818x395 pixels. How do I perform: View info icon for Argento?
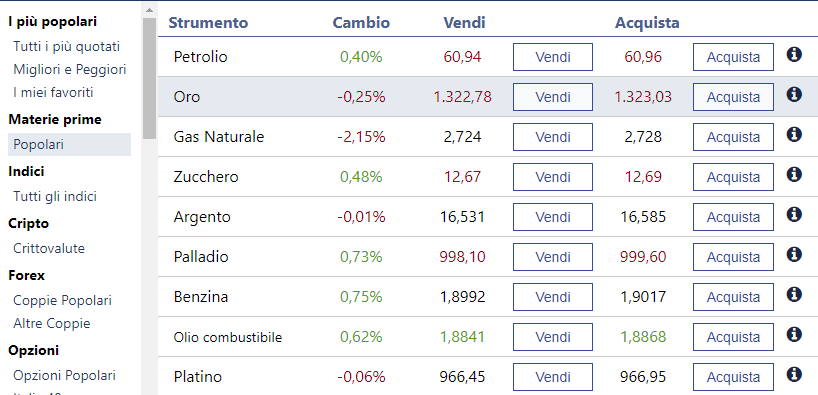point(793,214)
